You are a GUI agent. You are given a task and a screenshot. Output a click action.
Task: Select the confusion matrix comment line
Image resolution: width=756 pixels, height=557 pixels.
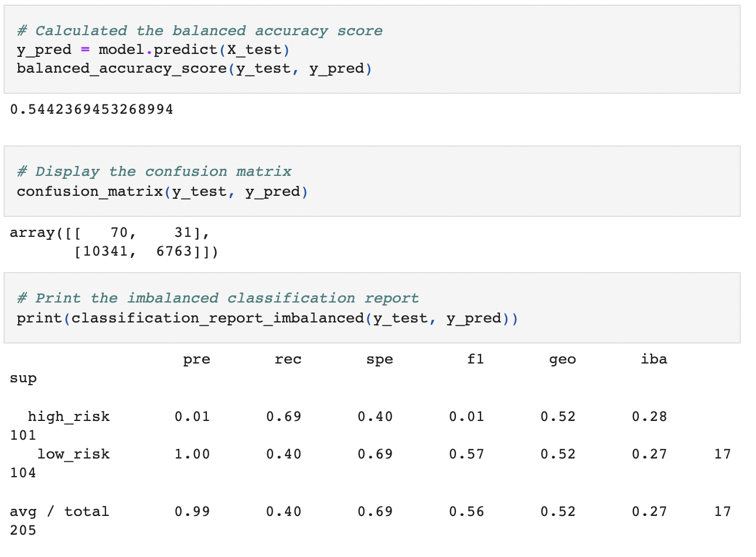tap(155, 171)
